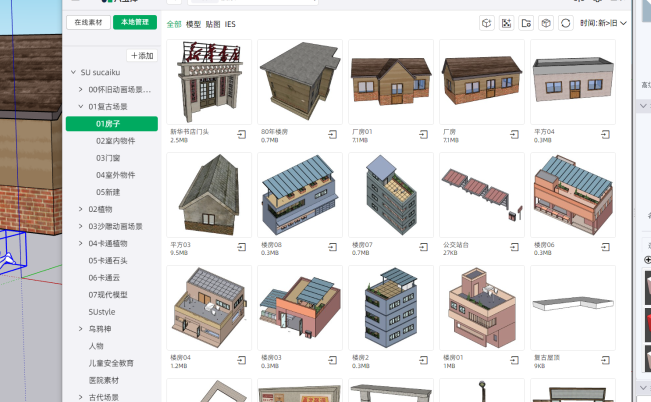Select the IES filter tab
The height and width of the screenshot is (402, 651).
coord(230,24)
